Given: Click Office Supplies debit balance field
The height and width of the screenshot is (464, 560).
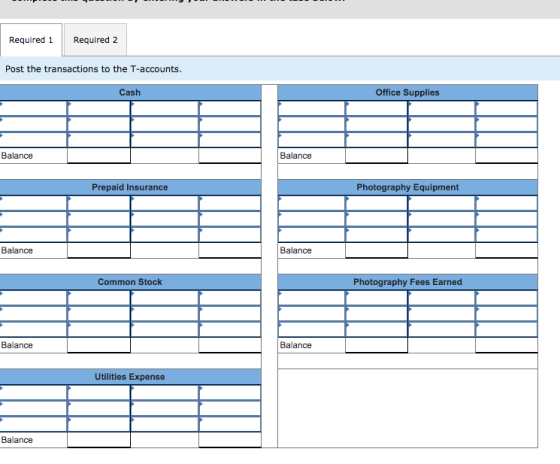Looking at the screenshot, I should (x=376, y=155).
